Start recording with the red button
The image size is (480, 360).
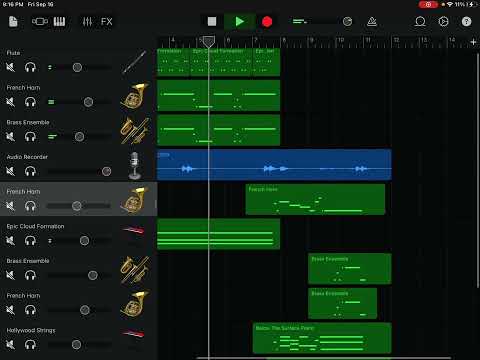pyautogui.click(x=267, y=22)
